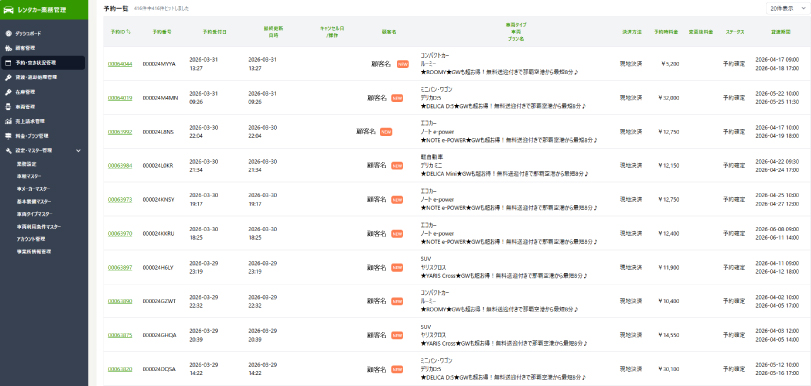Click the chart icon for 売上請求管理
The image size is (811, 386).
coord(8,122)
